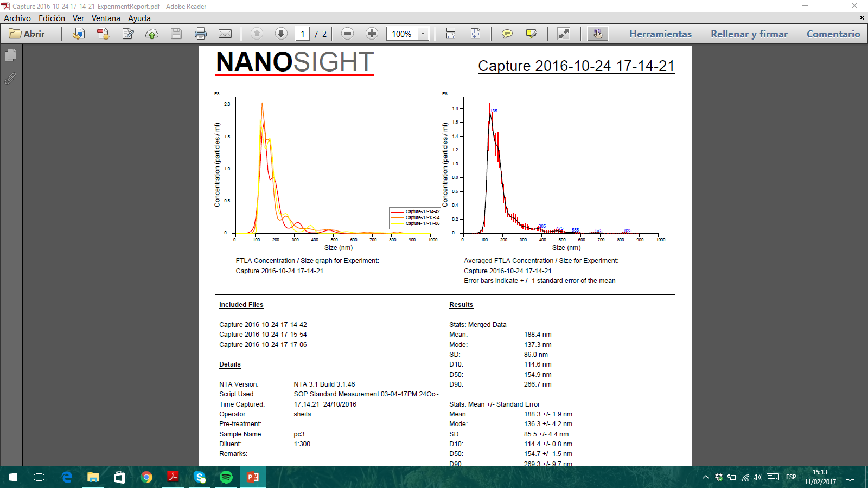Open the Archivo menu
This screenshot has width=868, height=488.
click(17, 18)
